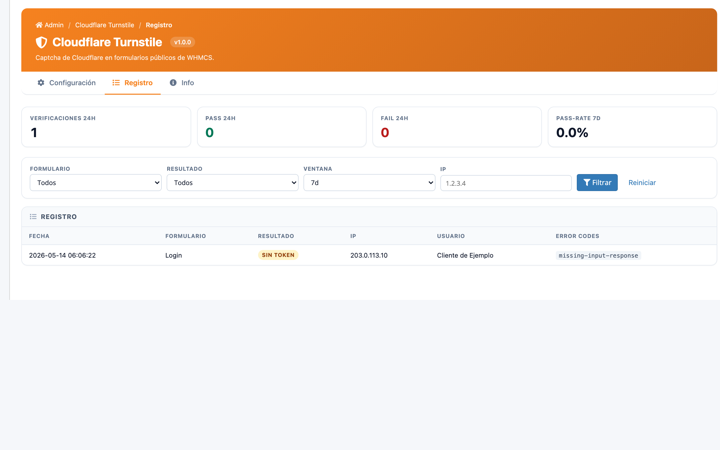Image resolution: width=720 pixels, height=450 pixels.
Task: Click the FORMULARIO column header in table
Action: pos(186,236)
